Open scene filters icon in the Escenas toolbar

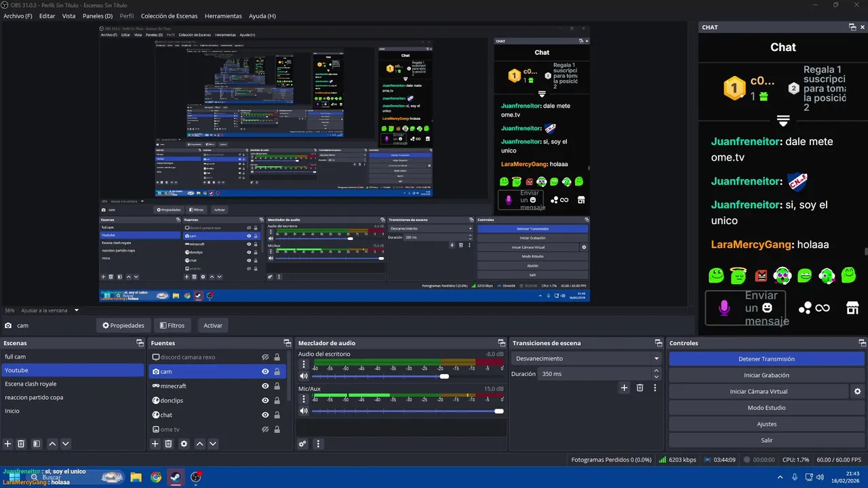pos(37,444)
